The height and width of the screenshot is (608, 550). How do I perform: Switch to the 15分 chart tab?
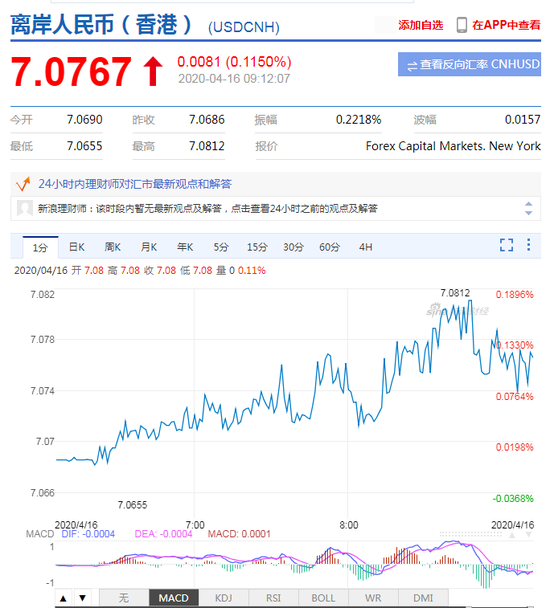257,247
